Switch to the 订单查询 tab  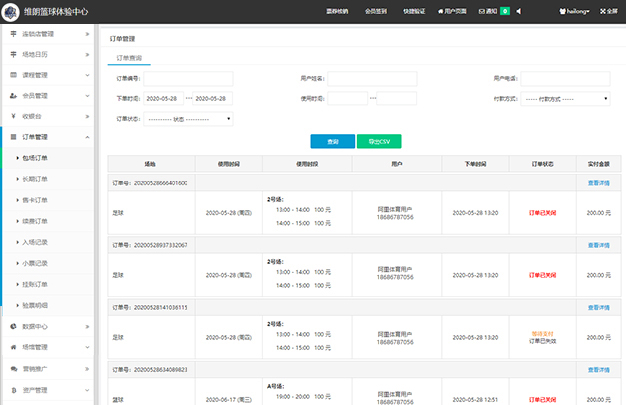pos(129,59)
